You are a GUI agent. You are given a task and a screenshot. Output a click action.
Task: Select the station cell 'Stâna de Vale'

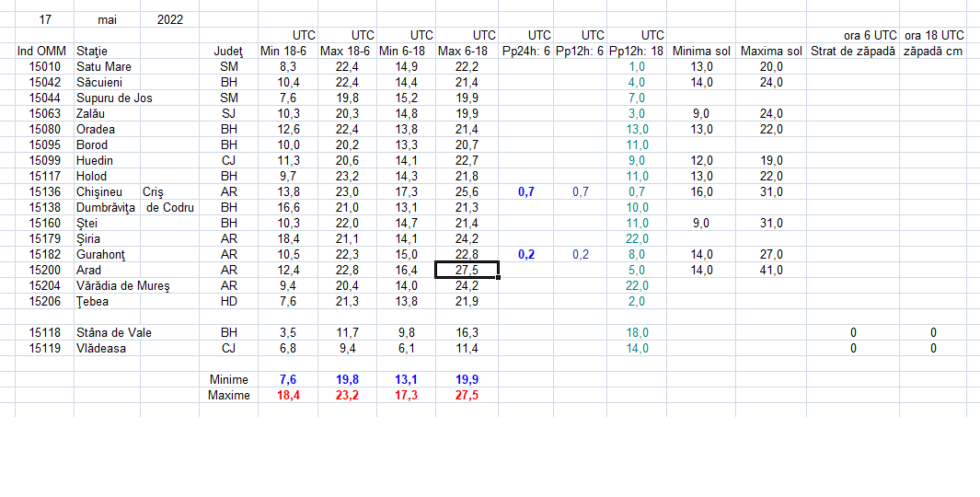click(114, 332)
